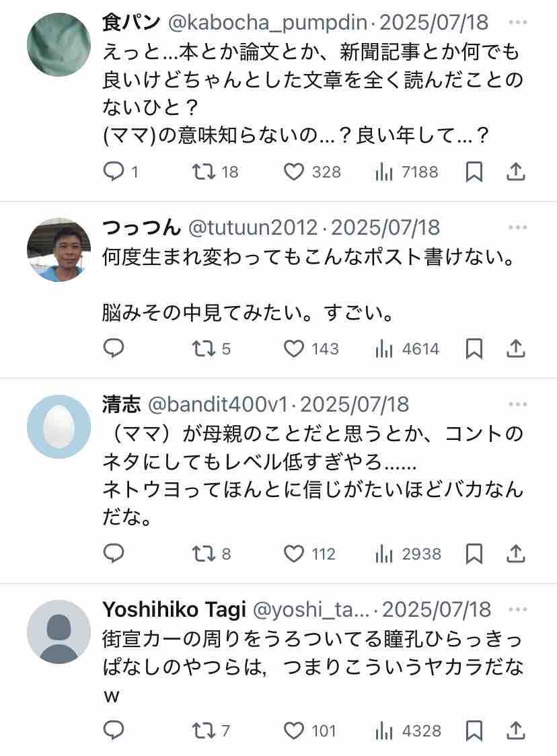Share 食パン's post
Screen dimensions: 557x756
(x=515, y=172)
